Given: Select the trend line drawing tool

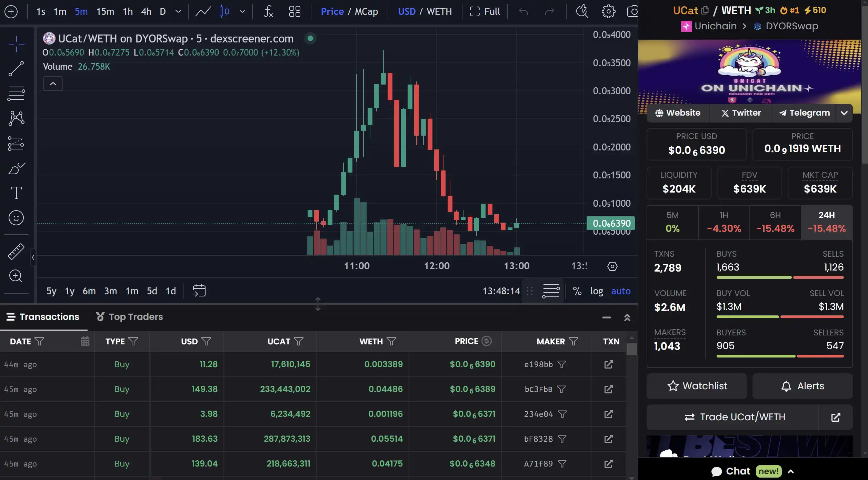Looking at the screenshot, I should point(16,68).
